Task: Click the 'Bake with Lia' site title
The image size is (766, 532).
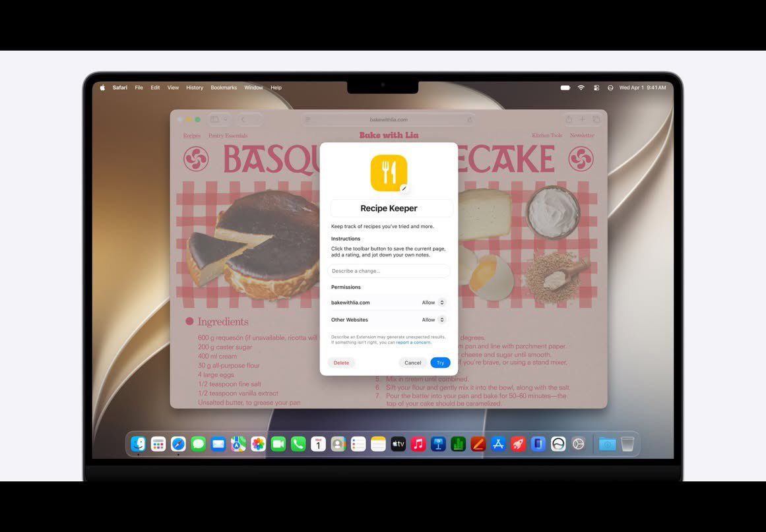Action: 389,135
